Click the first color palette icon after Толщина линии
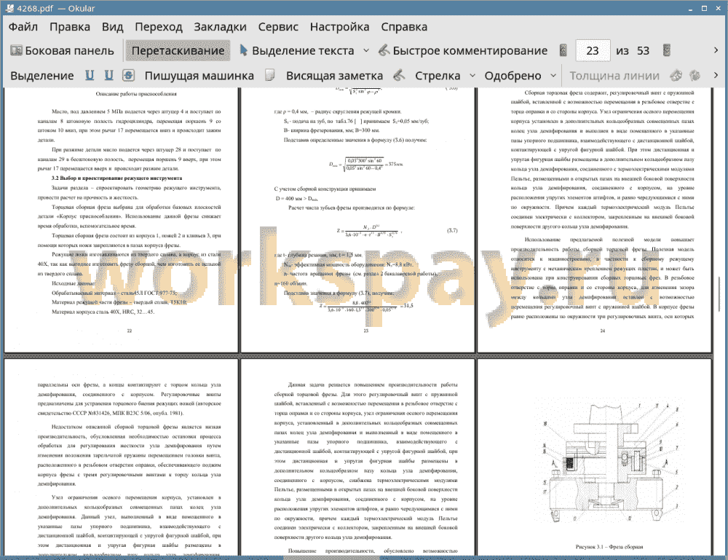 pyautogui.click(x=676, y=75)
